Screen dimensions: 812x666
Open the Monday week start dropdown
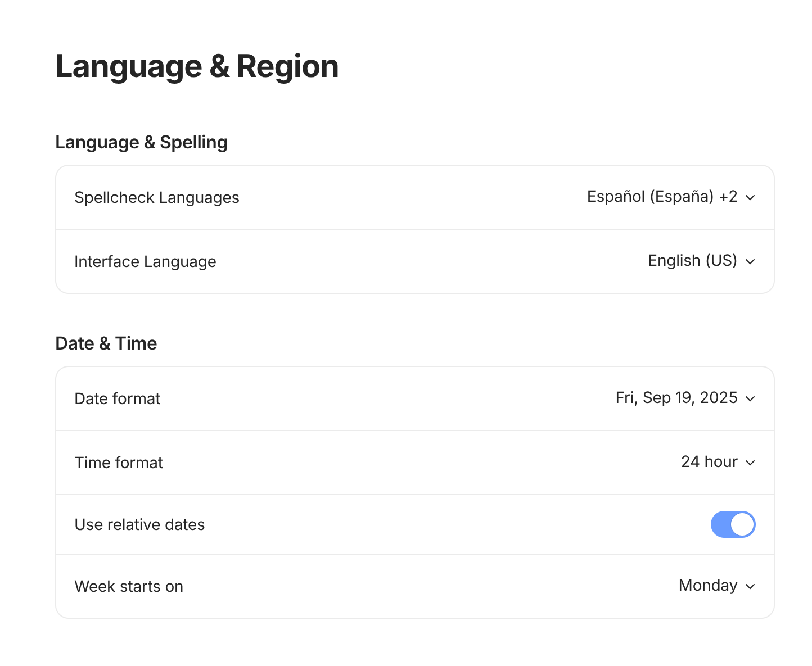708,586
